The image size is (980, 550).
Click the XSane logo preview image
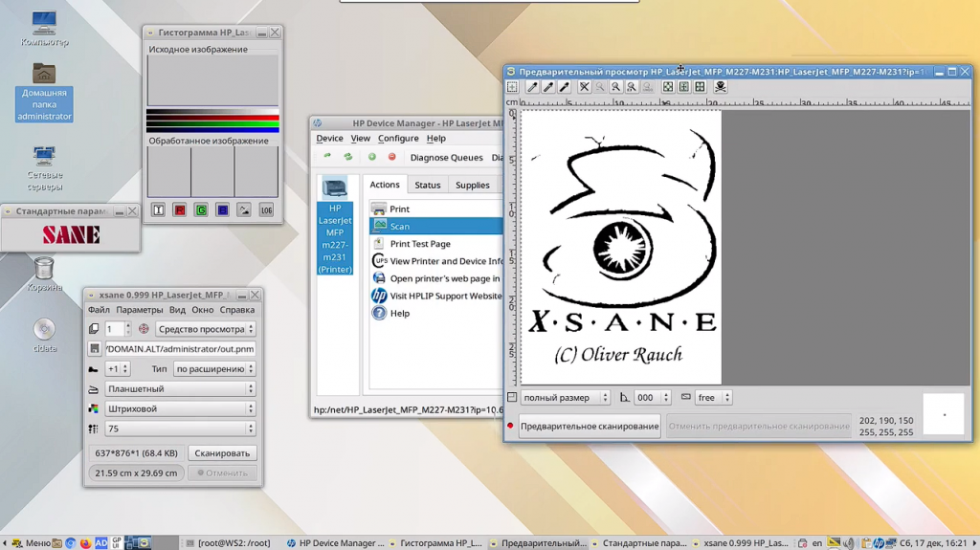coord(620,248)
